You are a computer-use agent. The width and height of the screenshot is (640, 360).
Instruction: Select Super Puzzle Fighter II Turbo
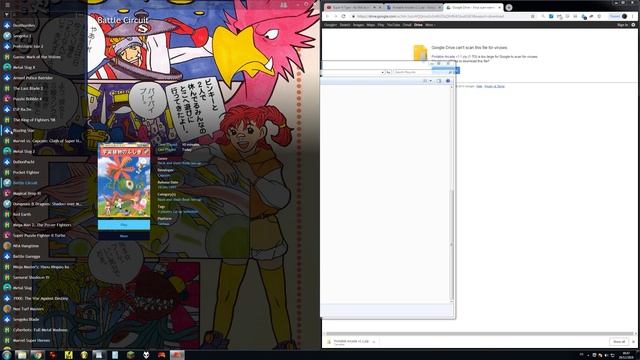(x=39, y=236)
